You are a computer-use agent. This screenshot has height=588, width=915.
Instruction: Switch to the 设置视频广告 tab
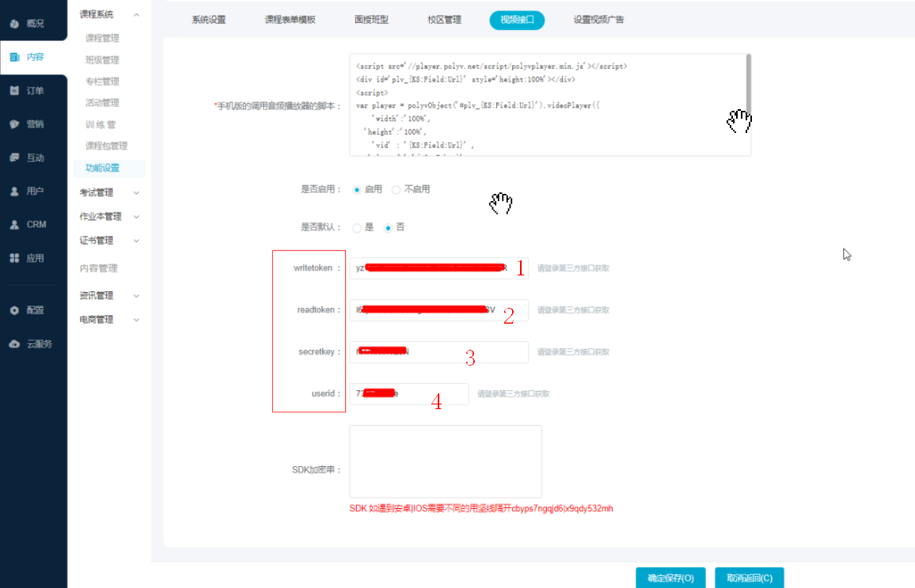[x=598, y=20]
